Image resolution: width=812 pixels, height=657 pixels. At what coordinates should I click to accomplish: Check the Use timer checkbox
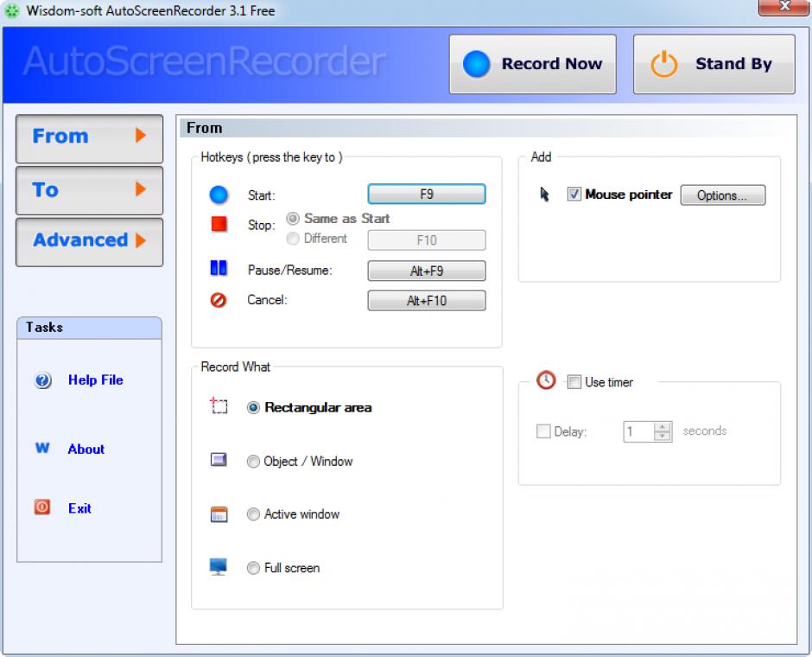coord(574,382)
